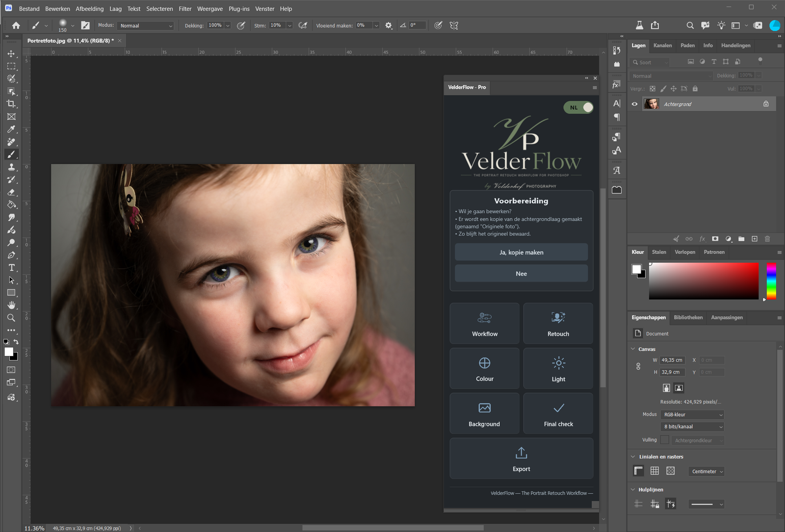Open VelderFlow Colour tile
This screenshot has height=532, width=785.
[x=485, y=369]
